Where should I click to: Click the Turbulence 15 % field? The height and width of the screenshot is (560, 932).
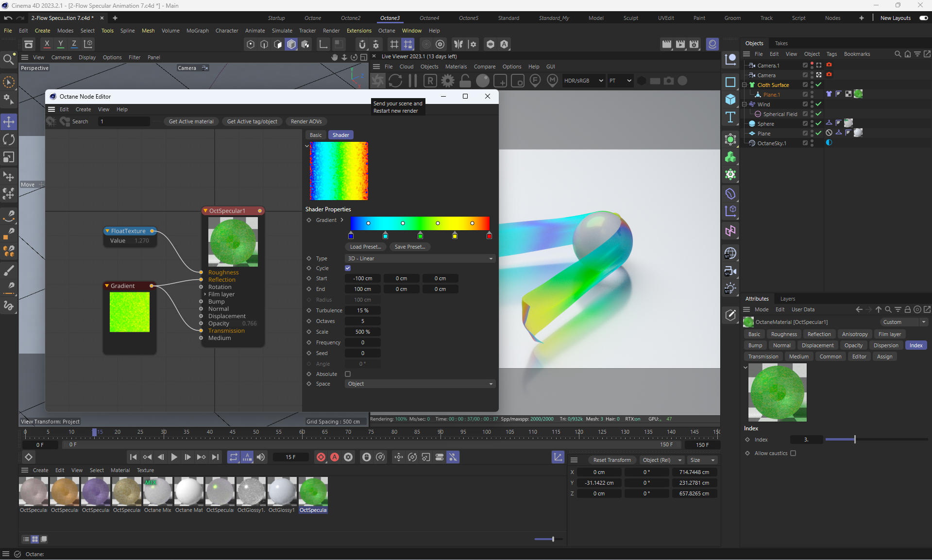[363, 310]
